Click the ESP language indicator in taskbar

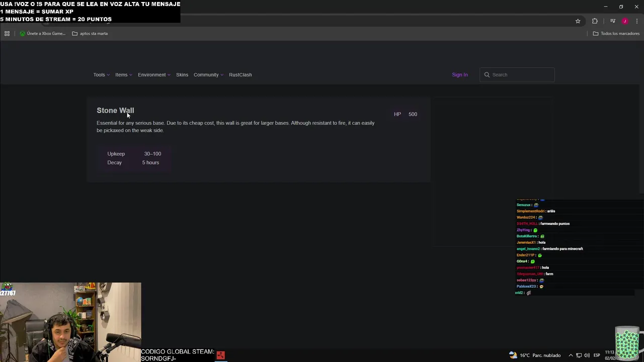597,355
